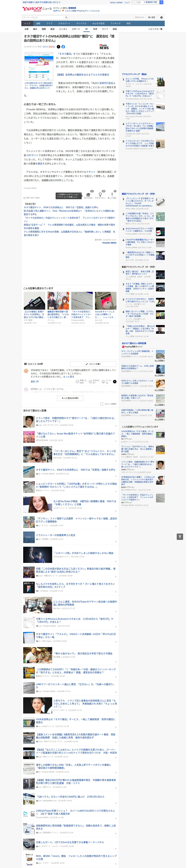Open the 新規取得 ID registration link
This screenshot has height=868, width=186.
[72, 8]
